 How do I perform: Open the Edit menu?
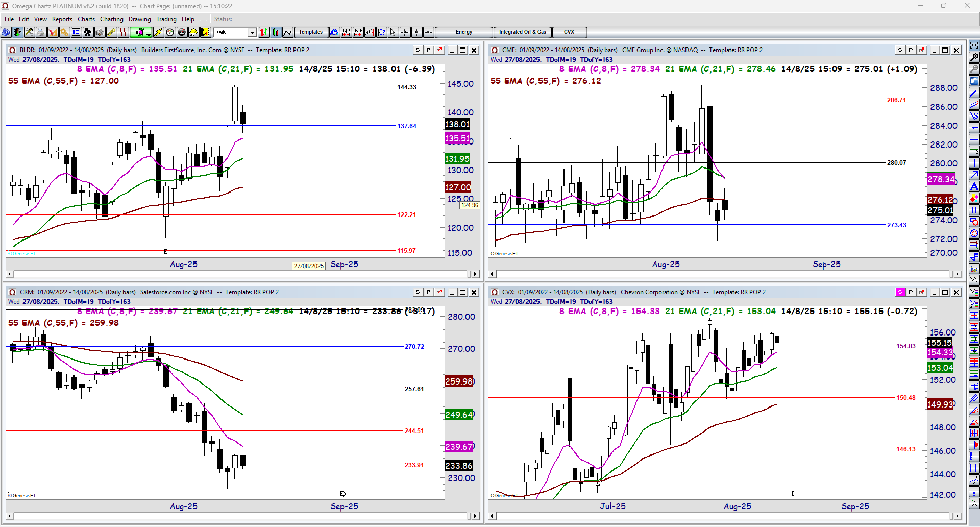(x=24, y=19)
